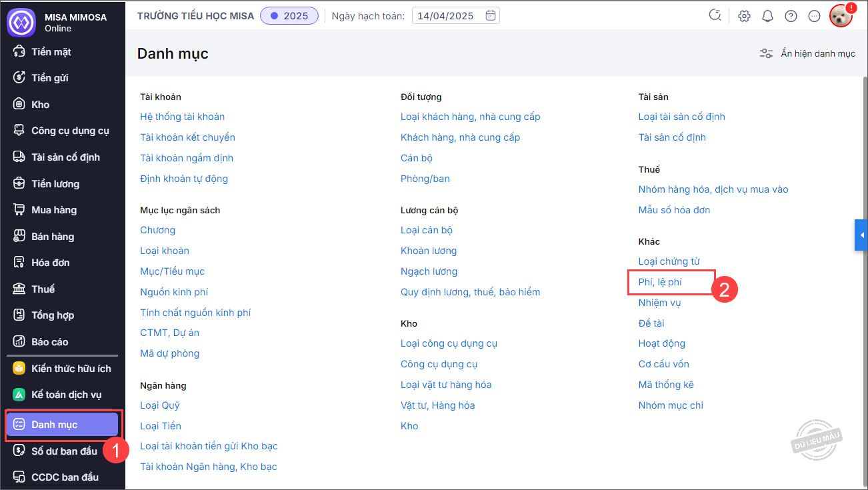Click the help question mark icon
The image size is (868, 490).
(x=791, y=16)
